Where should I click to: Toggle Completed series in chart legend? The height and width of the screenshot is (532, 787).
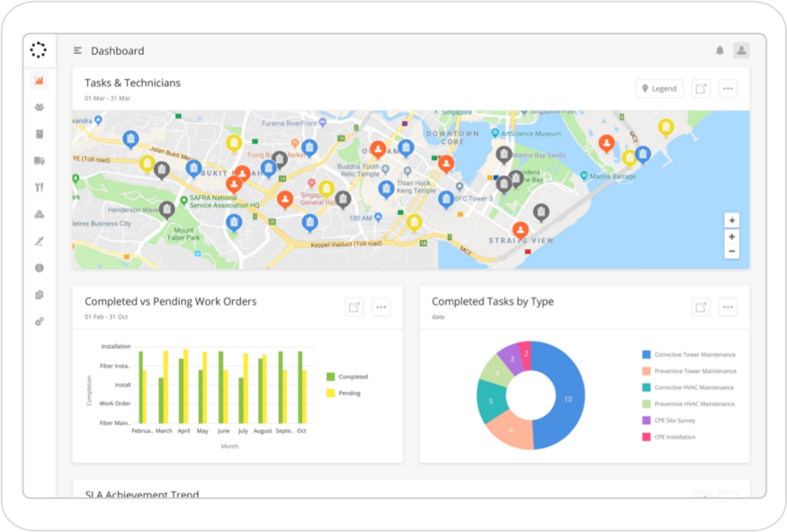point(330,377)
